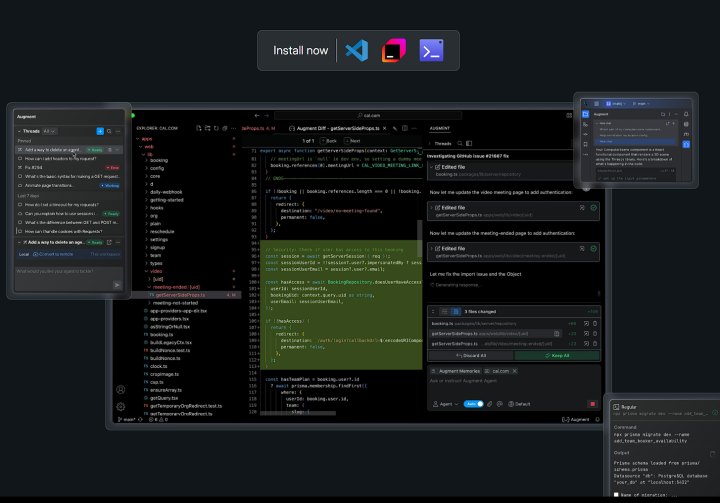Open the Threads filter dropdown labeled All
The width and height of the screenshot is (720, 503).
(50, 131)
